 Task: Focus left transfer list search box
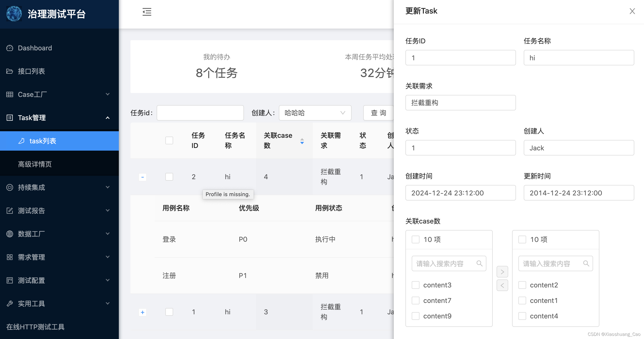tap(449, 263)
